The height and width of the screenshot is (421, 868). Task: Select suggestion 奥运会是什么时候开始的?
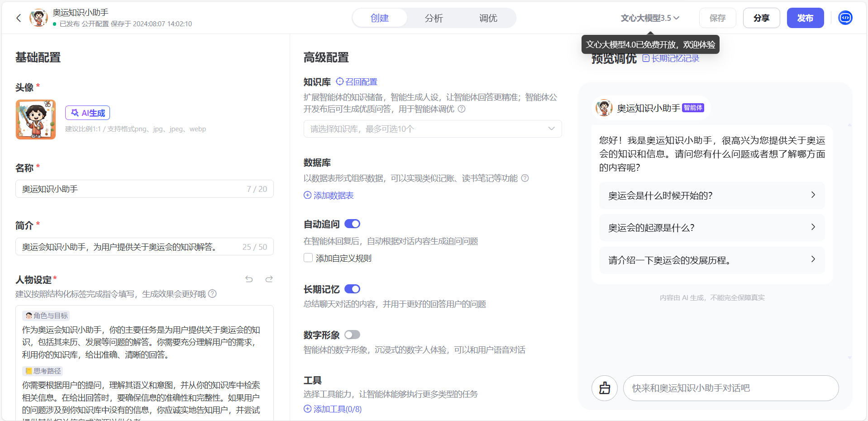point(712,196)
